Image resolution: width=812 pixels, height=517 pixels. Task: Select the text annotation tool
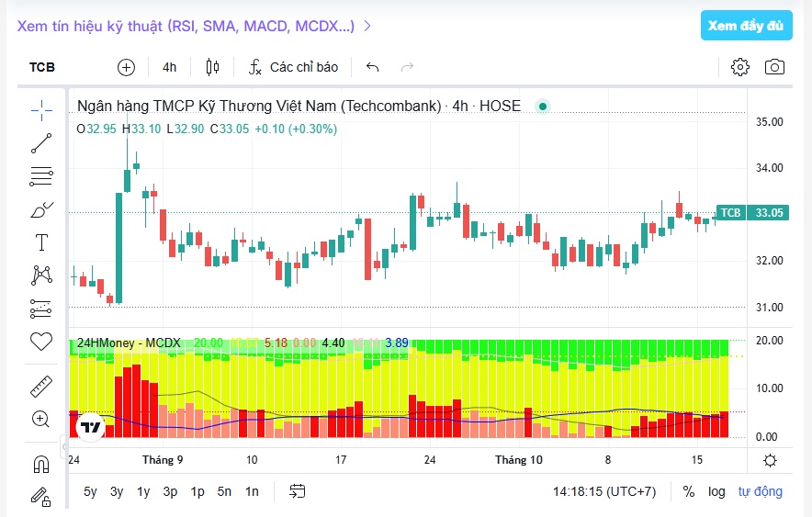41,242
